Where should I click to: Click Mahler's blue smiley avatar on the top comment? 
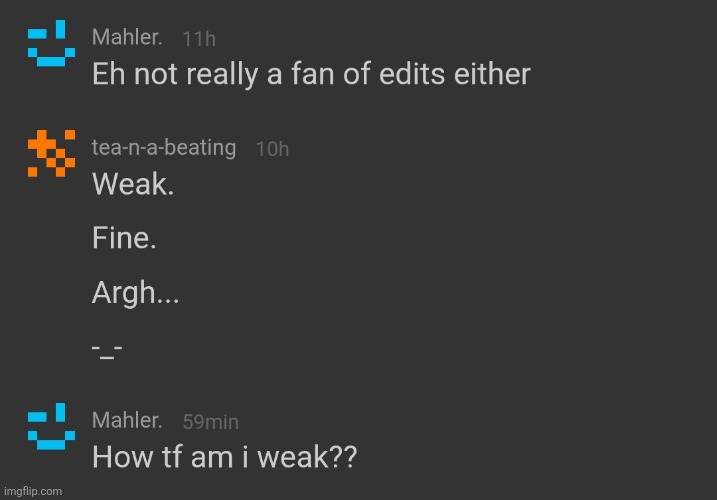(x=48, y=44)
